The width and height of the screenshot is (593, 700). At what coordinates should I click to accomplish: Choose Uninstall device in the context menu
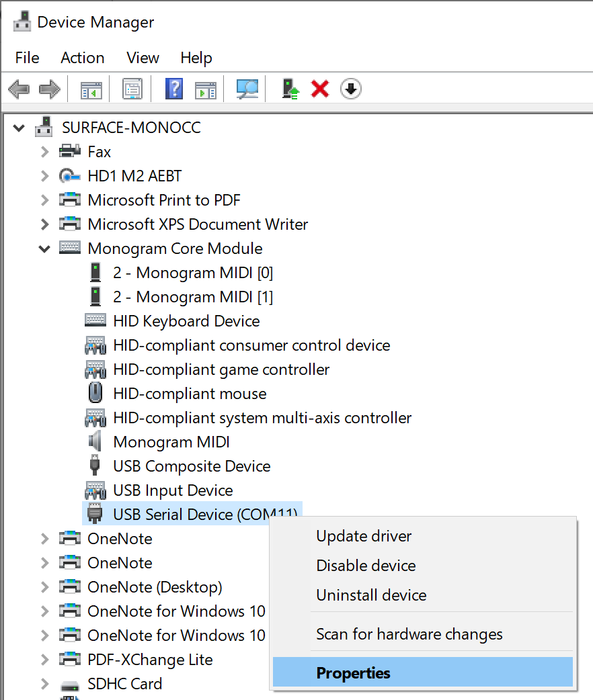pos(422,595)
